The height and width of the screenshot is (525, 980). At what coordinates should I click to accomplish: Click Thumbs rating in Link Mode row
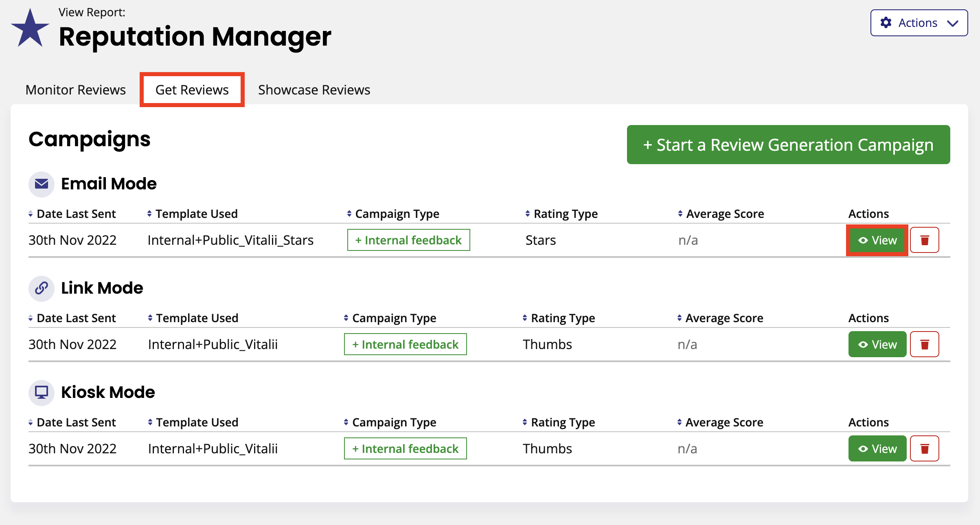(x=548, y=345)
